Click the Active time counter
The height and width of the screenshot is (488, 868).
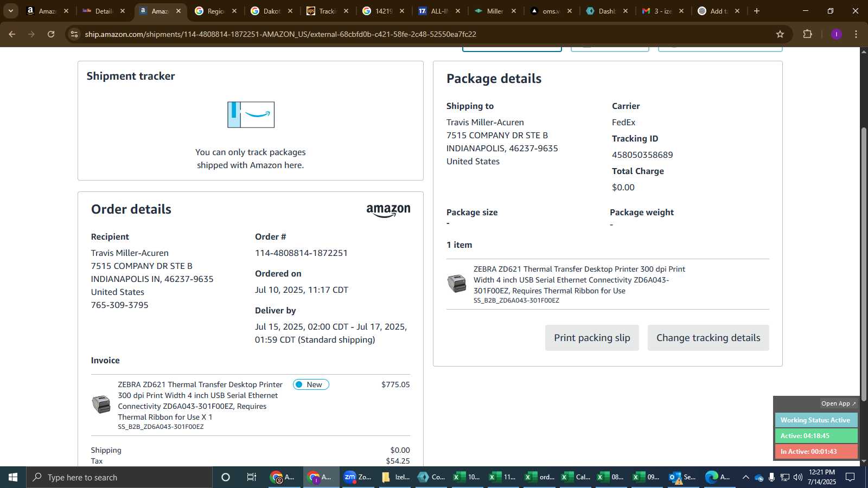(x=816, y=436)
